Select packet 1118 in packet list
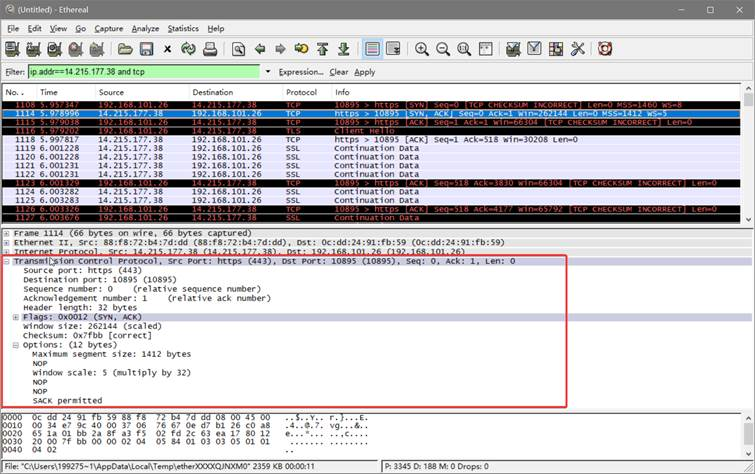755x474 pixels. (371, 140)
